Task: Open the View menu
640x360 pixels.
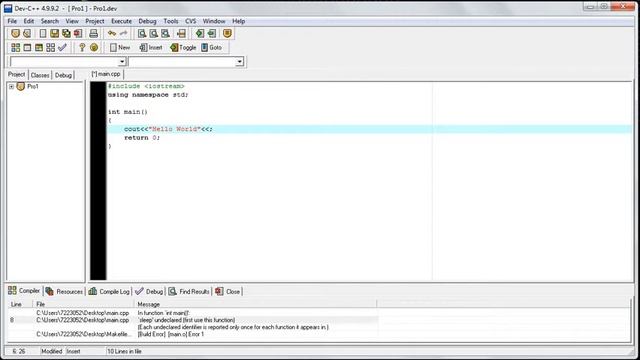Action: click(72, 21)
